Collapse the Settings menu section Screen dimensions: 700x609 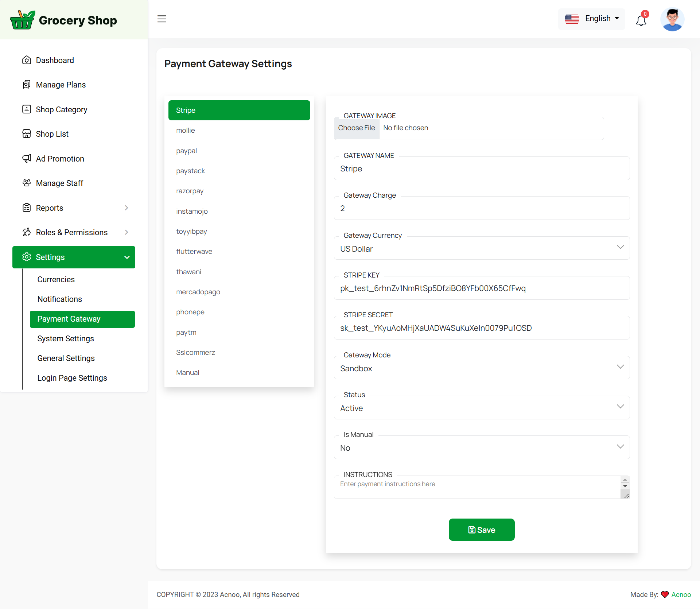[x=127, y=257]
